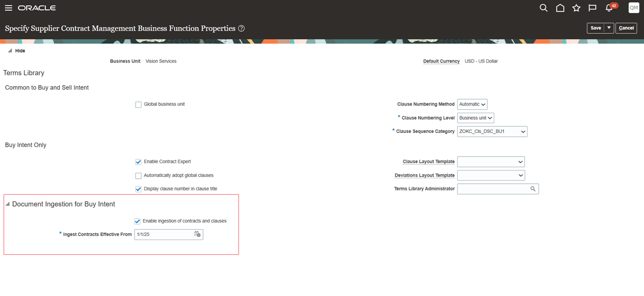Click the Business Unit label
The width and height of the screenshot is (644, 296).
[x=125, y=61]
